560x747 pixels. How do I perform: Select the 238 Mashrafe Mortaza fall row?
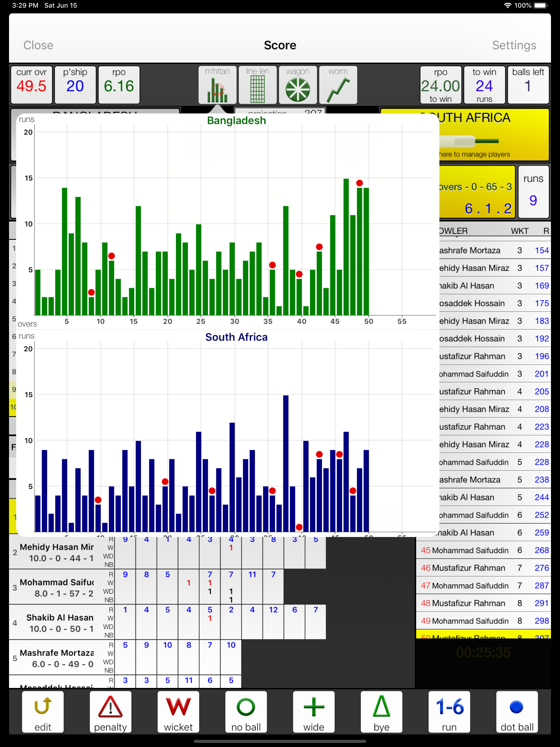pos(495,480)
